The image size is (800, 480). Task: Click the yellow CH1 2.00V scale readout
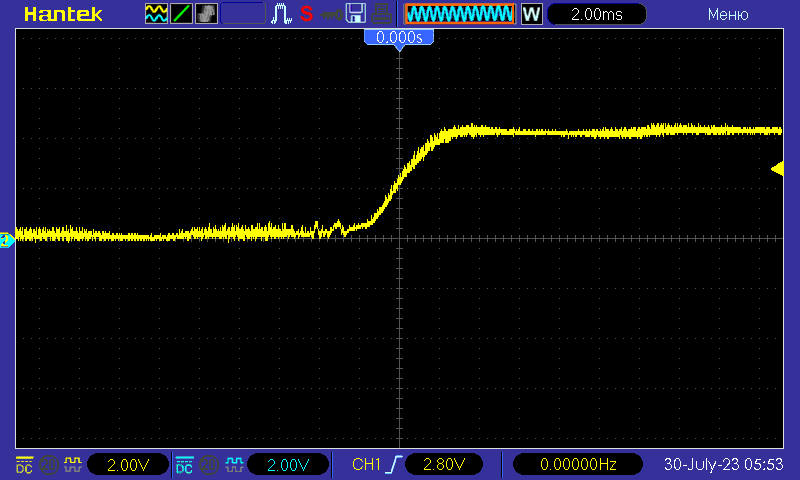point(128,465)
